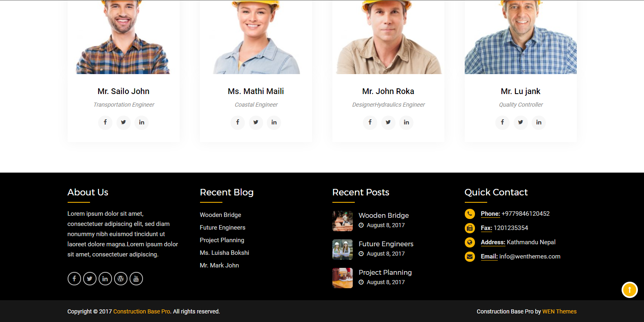Click the footer LinkedIn circle icon
The height and width of the screenshot is (322, 644).
point(105,279)
